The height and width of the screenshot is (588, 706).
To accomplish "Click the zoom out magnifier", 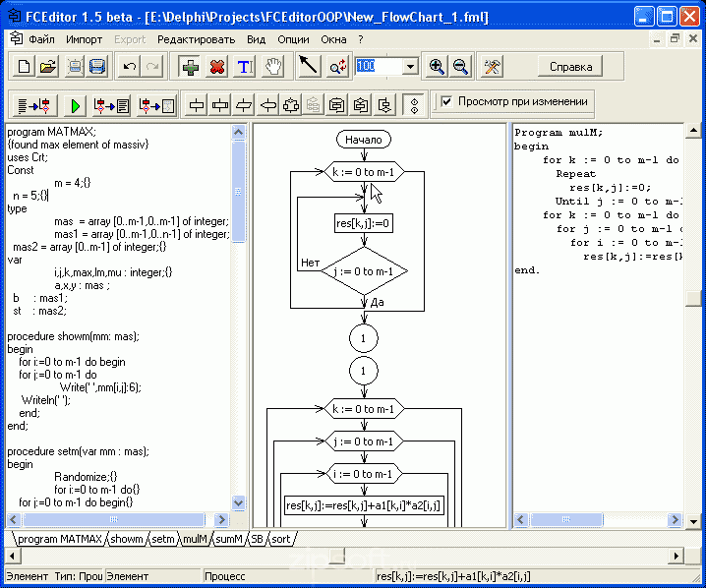I will point(460,67).
